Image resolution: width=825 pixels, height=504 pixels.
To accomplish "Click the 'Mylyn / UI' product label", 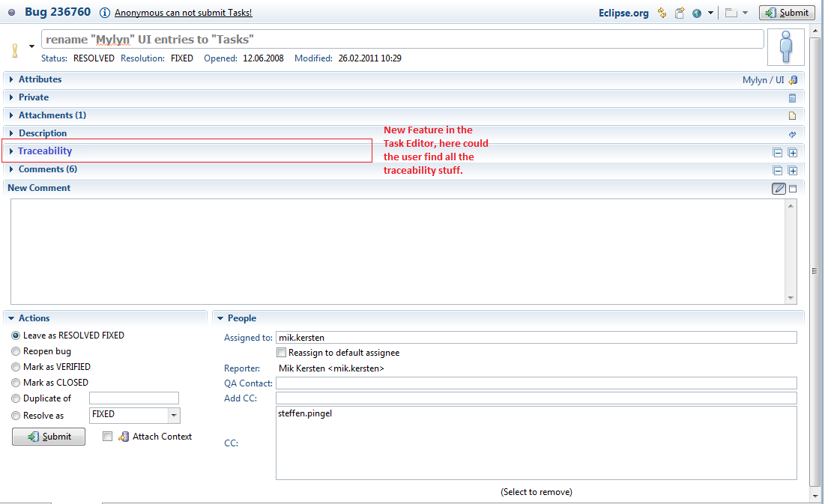I will (763, 80).
